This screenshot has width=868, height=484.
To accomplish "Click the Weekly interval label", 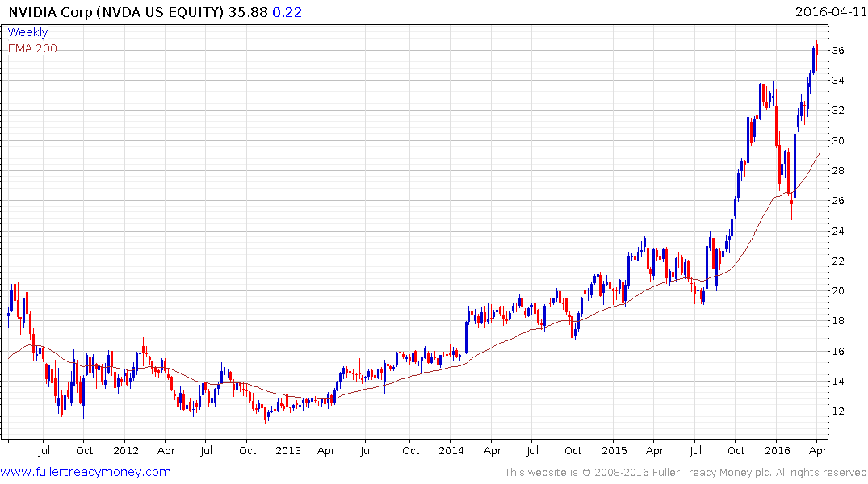I will pos(27,32).
